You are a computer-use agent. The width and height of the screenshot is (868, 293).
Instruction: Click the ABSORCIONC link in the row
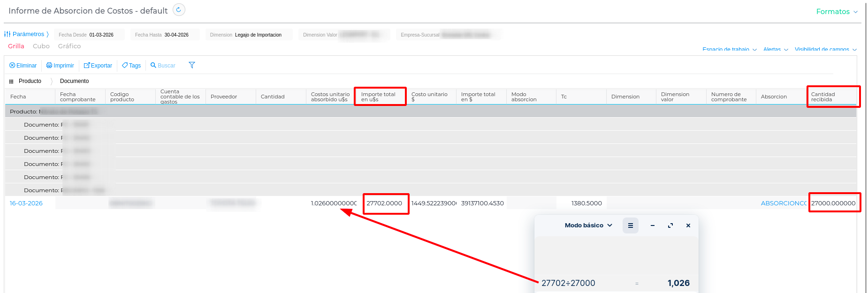[783, 203]
